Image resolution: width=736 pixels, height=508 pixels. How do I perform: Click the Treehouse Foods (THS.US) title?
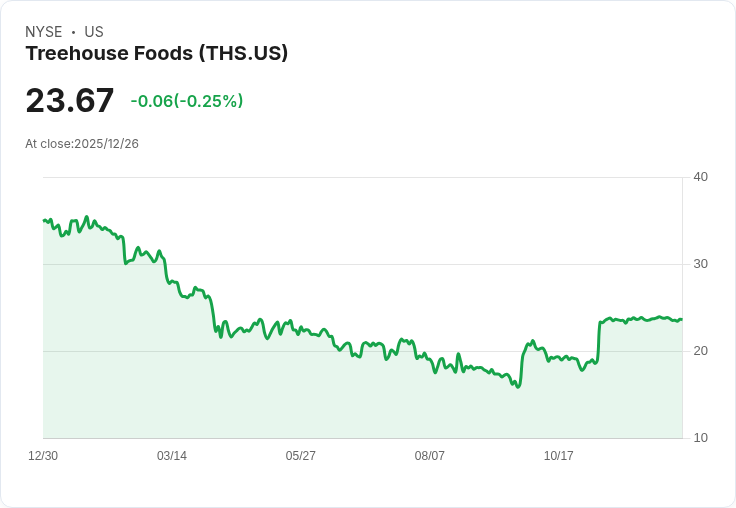156,54
